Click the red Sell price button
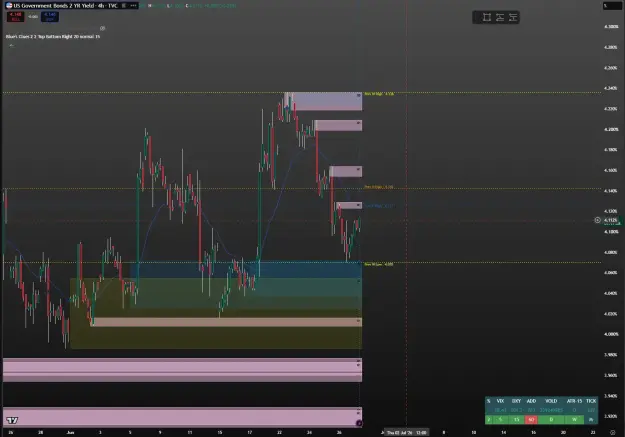Screen dimensions: 625x437 coord(16,17)
